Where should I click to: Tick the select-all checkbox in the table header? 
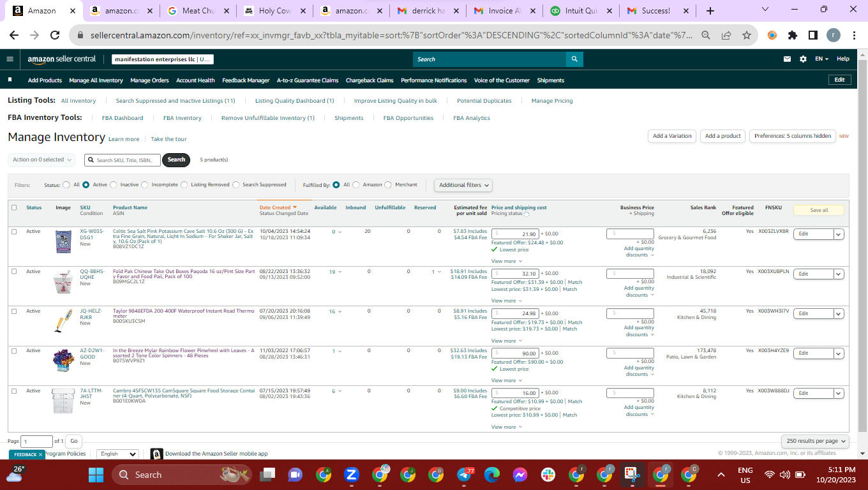pyautogui.click(x=14, y=207)
